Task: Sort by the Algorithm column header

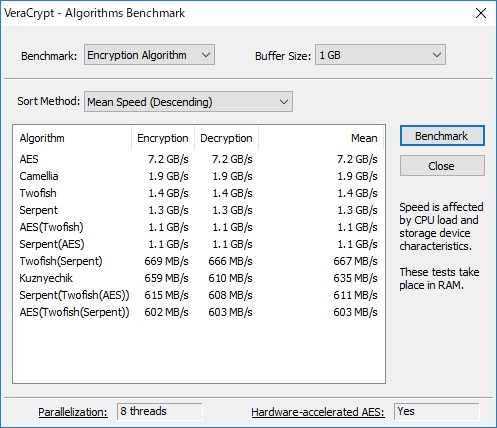Action: click(72, 138)
